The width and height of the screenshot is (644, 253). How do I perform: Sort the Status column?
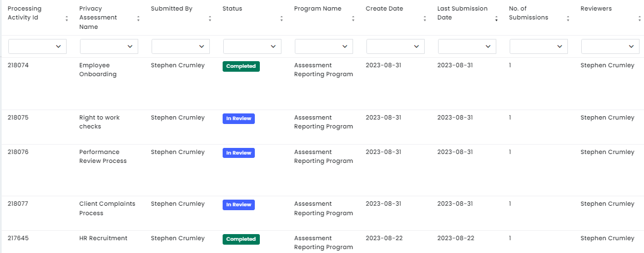pos(281,18)
